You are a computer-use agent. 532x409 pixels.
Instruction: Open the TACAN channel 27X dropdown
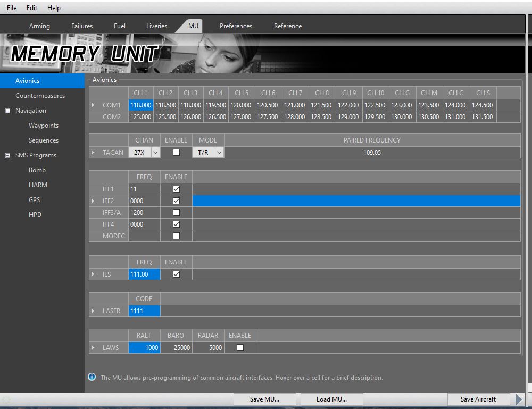[155, 153]
